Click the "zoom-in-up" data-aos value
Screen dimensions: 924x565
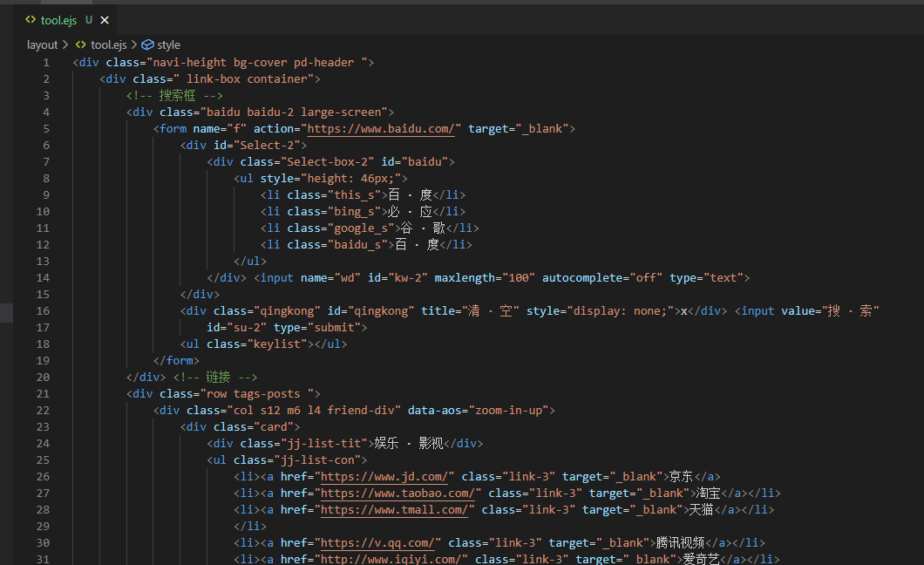click(x=509, y=410)
